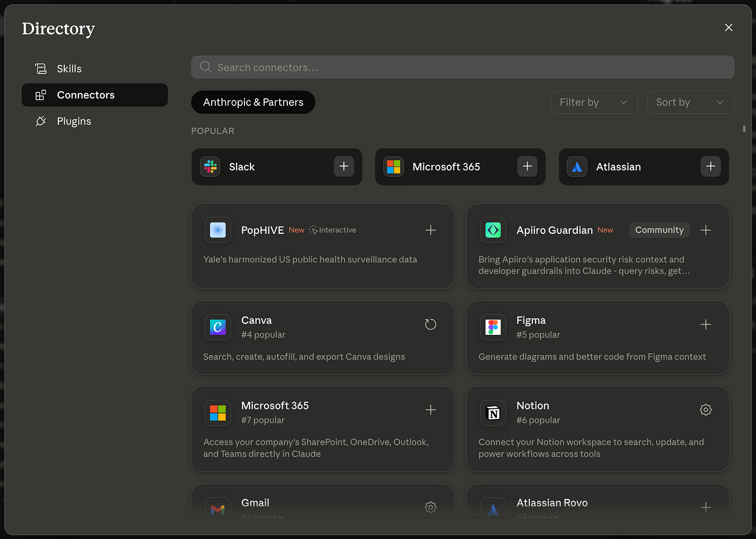
Task: Click the Slack logo icon
Action: [210, 166]
